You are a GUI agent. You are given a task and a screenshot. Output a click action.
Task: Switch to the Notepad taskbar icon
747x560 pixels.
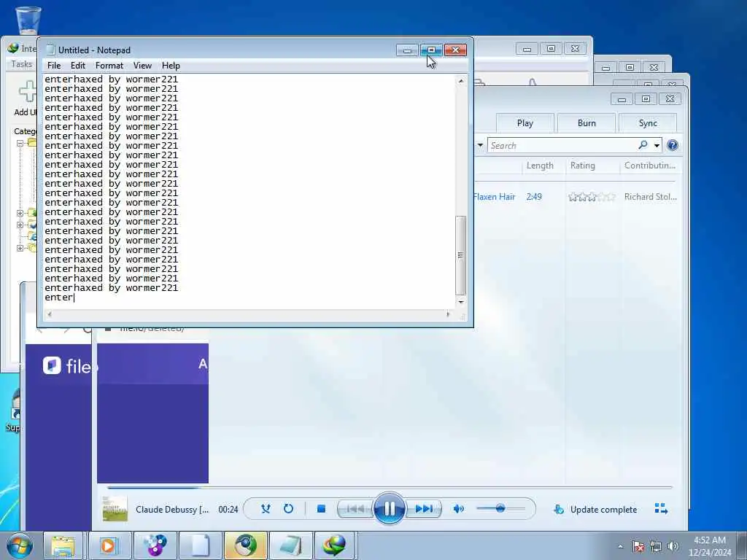(290, 545)
